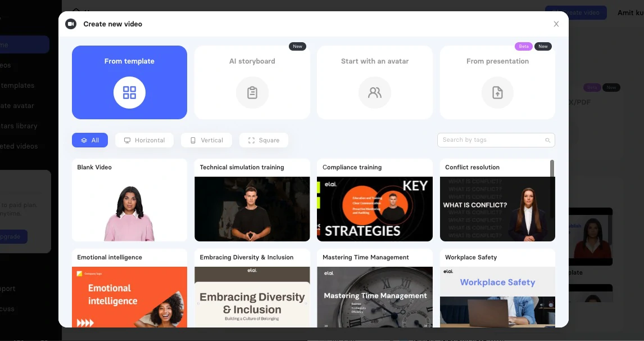This screenshot has height=341, width=644.
Task: Click the layers icon on the All filter
Action: coord(84,140)
